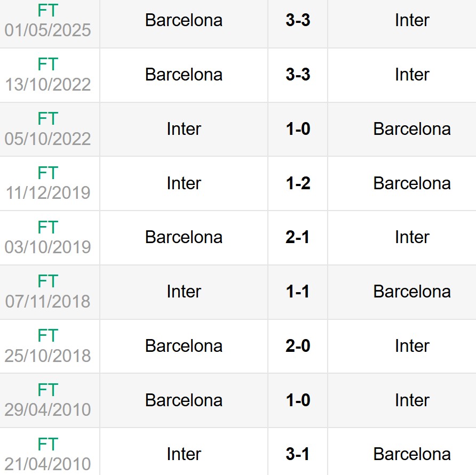Click away team Inter on 13/10/2022
The height and width of the screenshot is (475, 476).
point(412,75)
